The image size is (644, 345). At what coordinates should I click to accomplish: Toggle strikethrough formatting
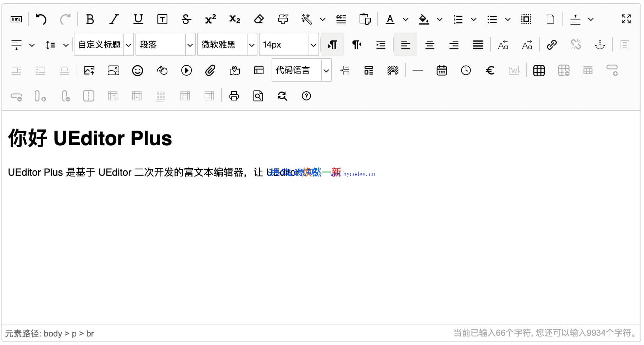point(187,19)
